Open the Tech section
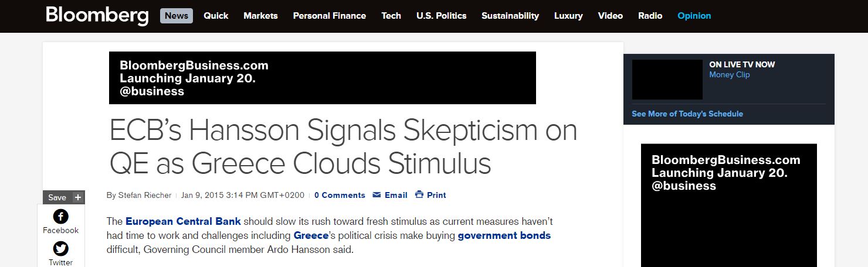This screenshot has height=267, width=868. click(x=391, y=16)
